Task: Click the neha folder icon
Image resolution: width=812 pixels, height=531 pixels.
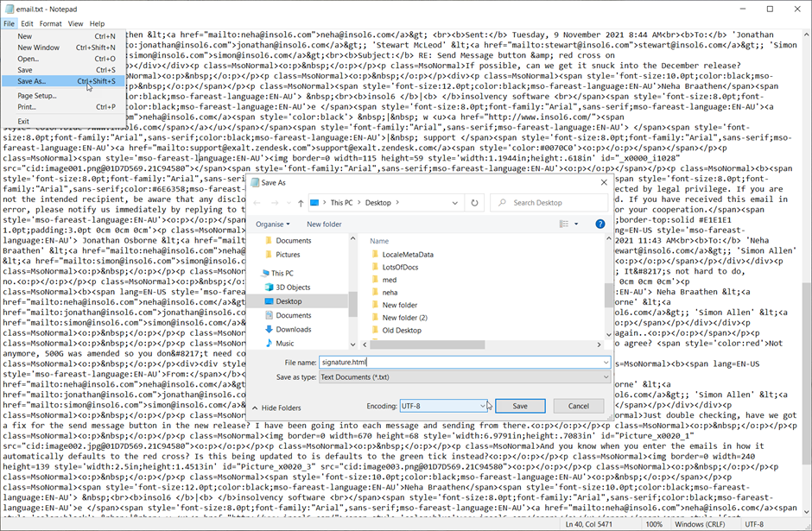Action: (x=376, y=293)
